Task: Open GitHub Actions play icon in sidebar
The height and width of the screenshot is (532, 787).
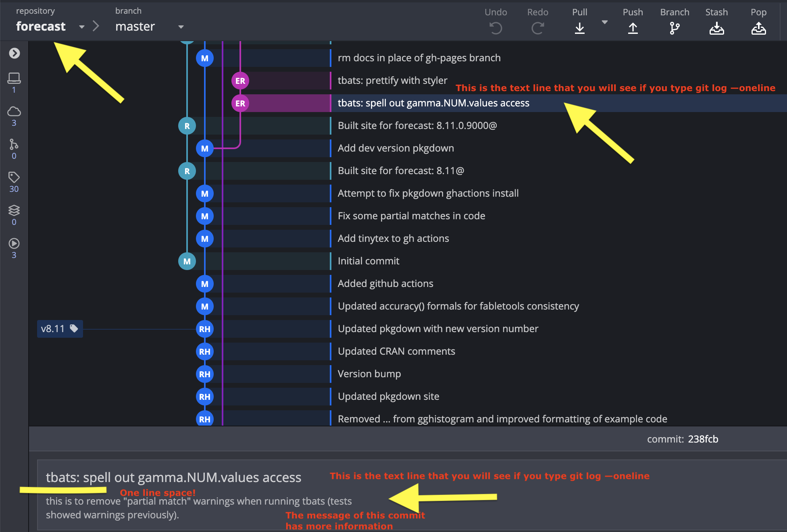Action: [x=14, y=244]
